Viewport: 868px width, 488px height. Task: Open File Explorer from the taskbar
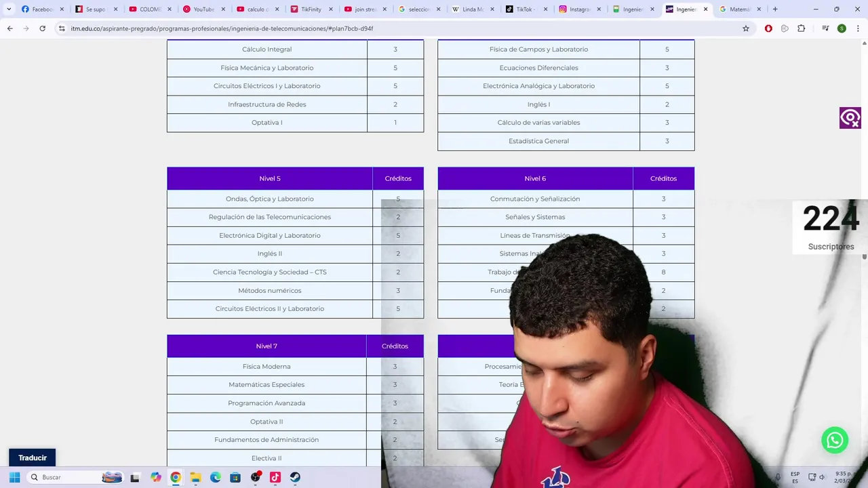pyautogui.click(x=195, y=477)
